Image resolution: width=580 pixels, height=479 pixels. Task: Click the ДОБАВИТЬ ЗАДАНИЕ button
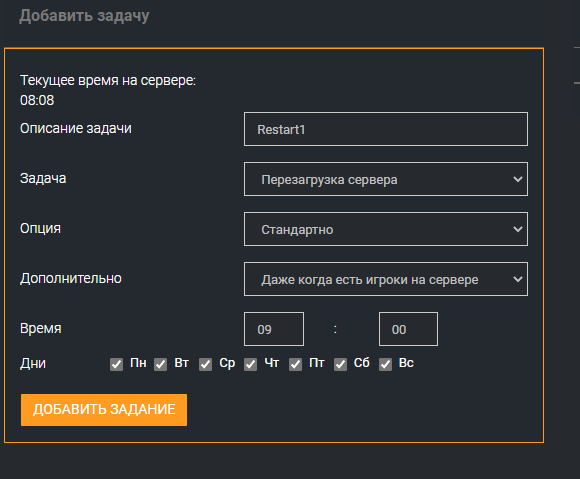coord(104,410)
